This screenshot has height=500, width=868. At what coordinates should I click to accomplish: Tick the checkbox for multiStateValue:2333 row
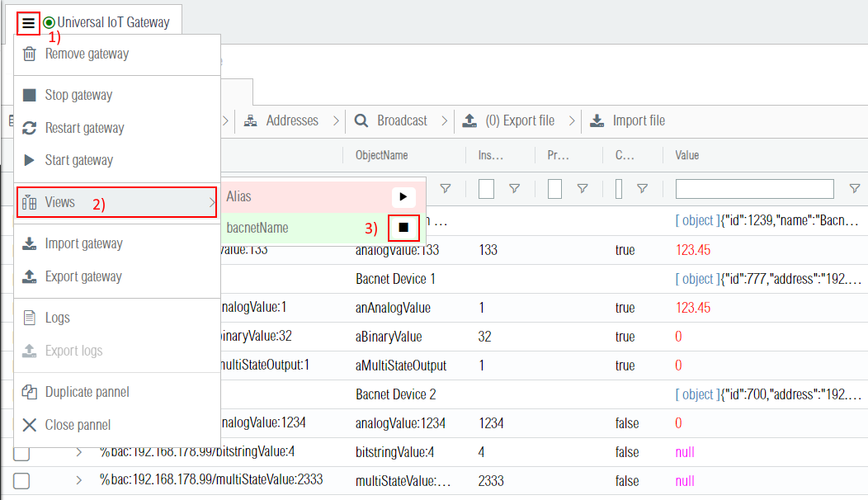point(22,481)
